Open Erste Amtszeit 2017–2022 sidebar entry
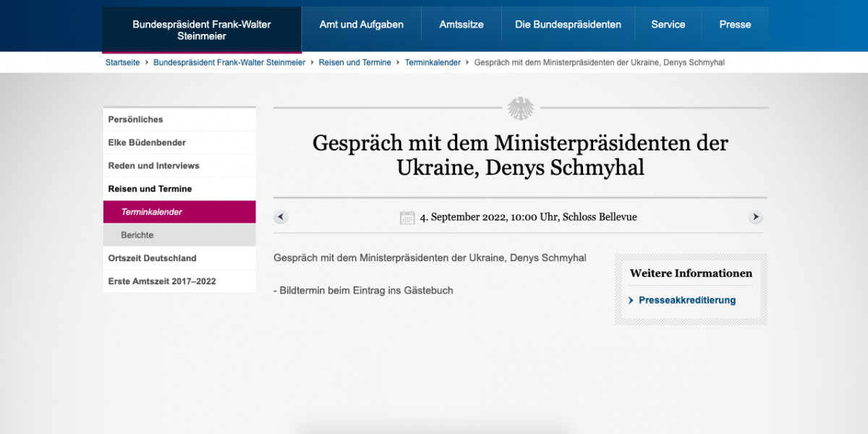 [x=179, y=281]
